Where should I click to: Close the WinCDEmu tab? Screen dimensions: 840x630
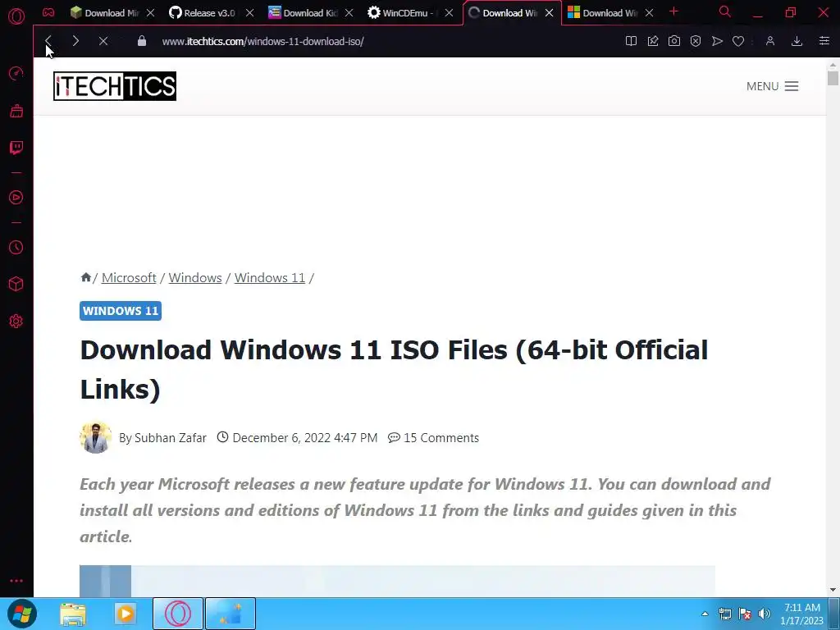click(x=449, y=13)
